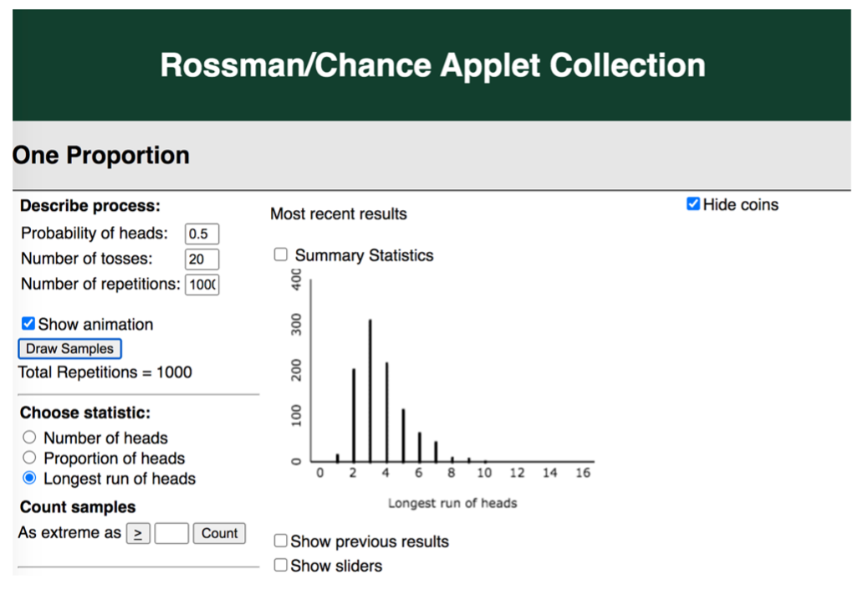Check the Show previous results box
868x590 pixels.
(281, 541)
